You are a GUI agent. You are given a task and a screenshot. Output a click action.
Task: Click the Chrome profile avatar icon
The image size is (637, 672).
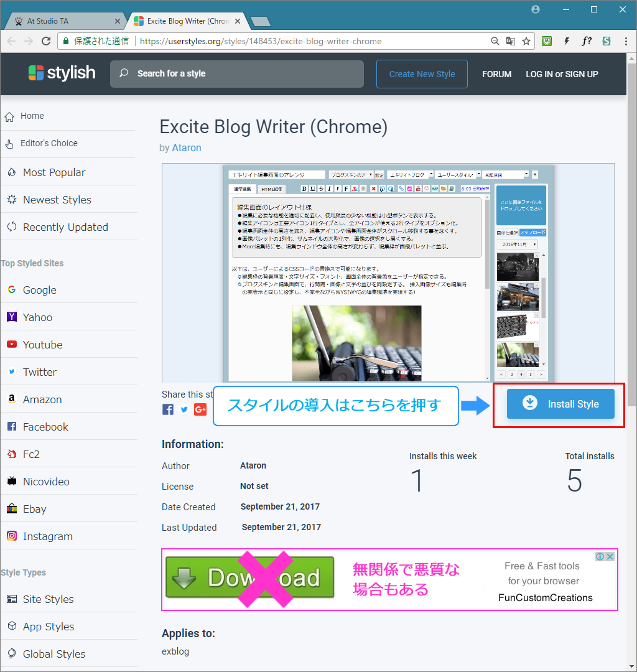click(x=536, y=9)
